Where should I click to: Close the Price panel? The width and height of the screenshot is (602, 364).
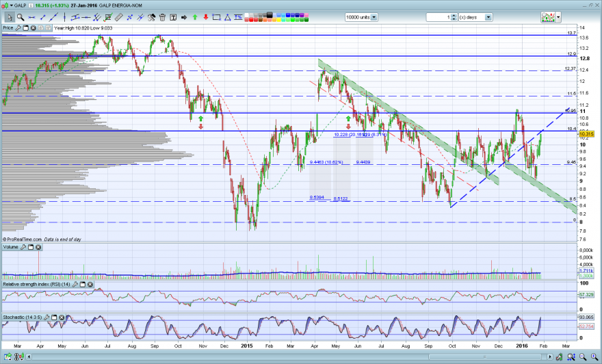(33, 27)
